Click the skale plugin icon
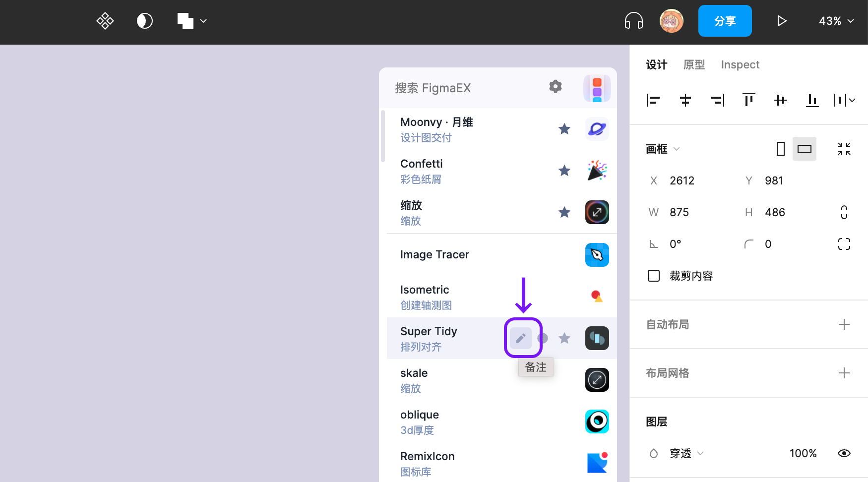Viewport: 868px width, 482px height. click(597, 380)
